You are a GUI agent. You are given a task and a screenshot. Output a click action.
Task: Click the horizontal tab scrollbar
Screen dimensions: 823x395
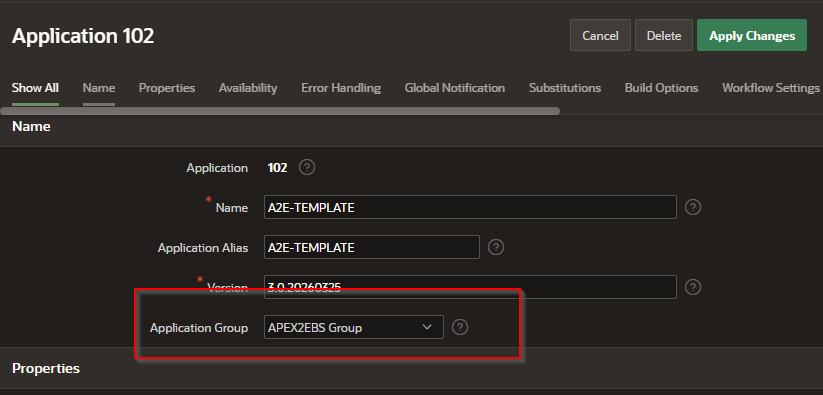point(280,111)
